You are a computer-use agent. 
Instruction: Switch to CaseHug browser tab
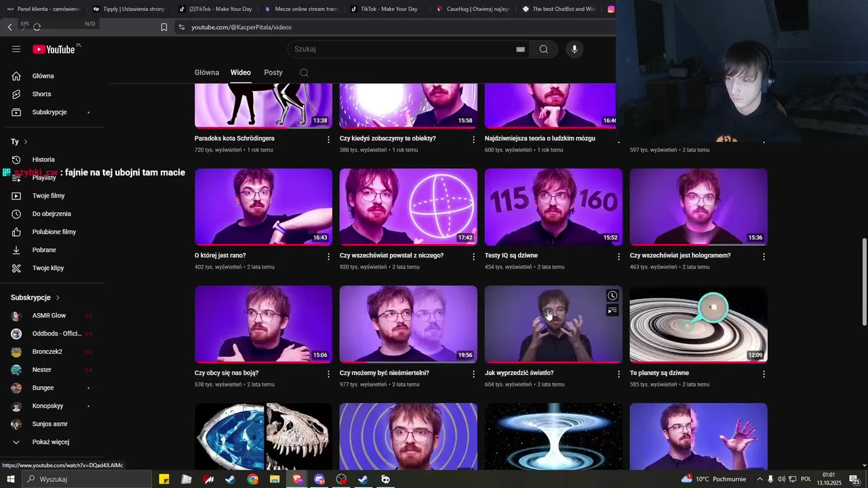click(x=473, y=9)
